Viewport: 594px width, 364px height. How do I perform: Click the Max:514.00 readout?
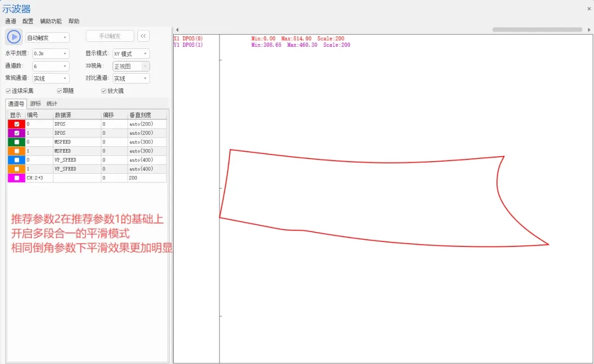click(x=296, y=38)
